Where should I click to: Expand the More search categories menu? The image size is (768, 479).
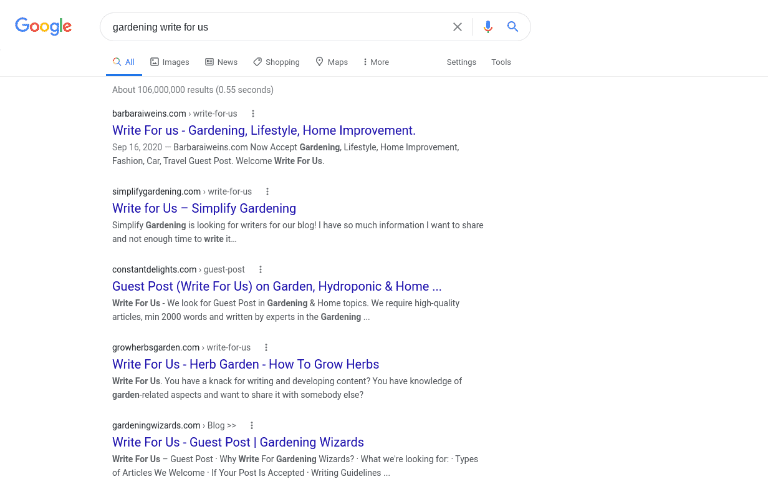click(x=376, y=62)
